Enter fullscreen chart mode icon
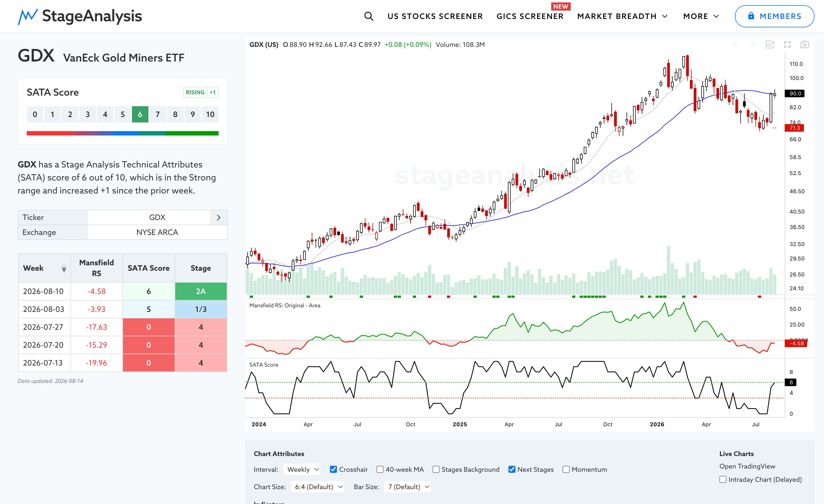Viewport: 824px width, 504px height. point(787,44)
